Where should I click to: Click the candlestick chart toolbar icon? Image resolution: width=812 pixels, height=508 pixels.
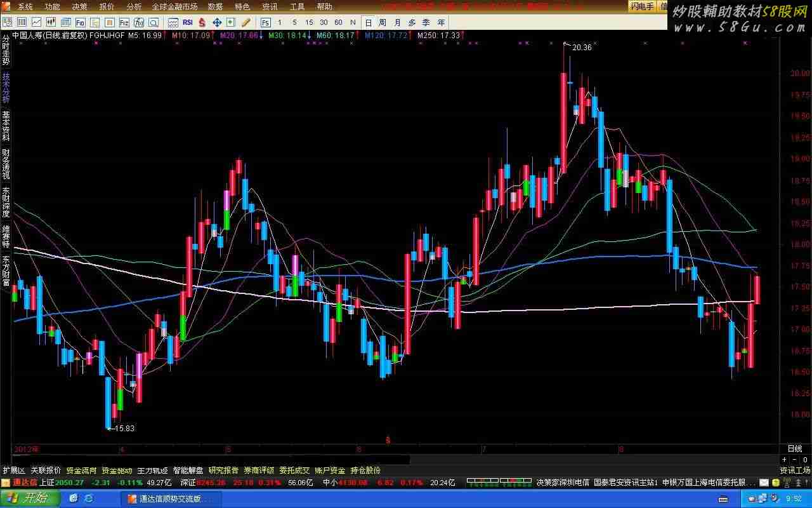coord(51,22)
